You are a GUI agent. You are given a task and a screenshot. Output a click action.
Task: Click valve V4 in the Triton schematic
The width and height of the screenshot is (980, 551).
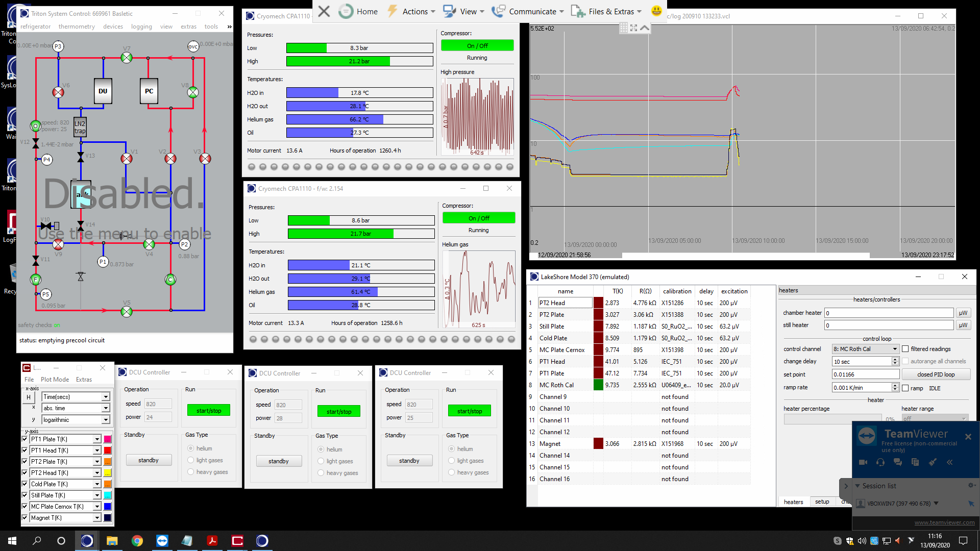[x=149, y=244]
